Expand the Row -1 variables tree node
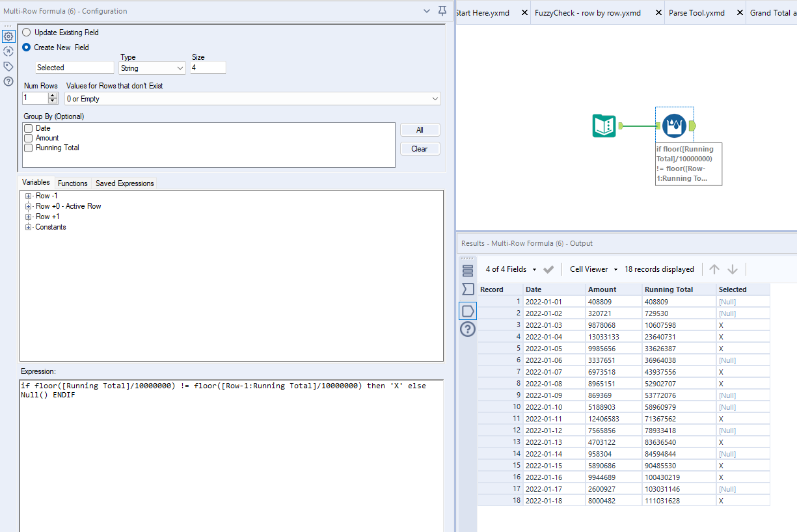The width and height of the screenshot is (797, 532). 29,196
